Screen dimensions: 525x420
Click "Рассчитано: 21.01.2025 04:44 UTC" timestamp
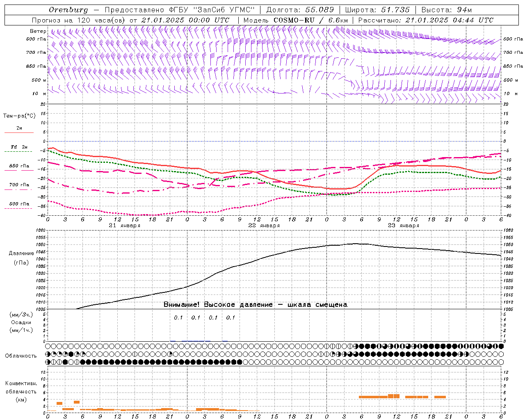[426, 20]
